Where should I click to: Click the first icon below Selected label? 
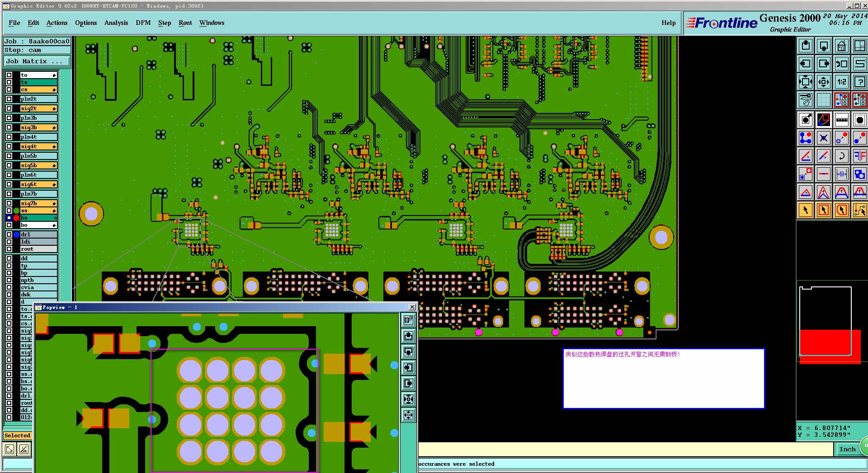[9, 449]
